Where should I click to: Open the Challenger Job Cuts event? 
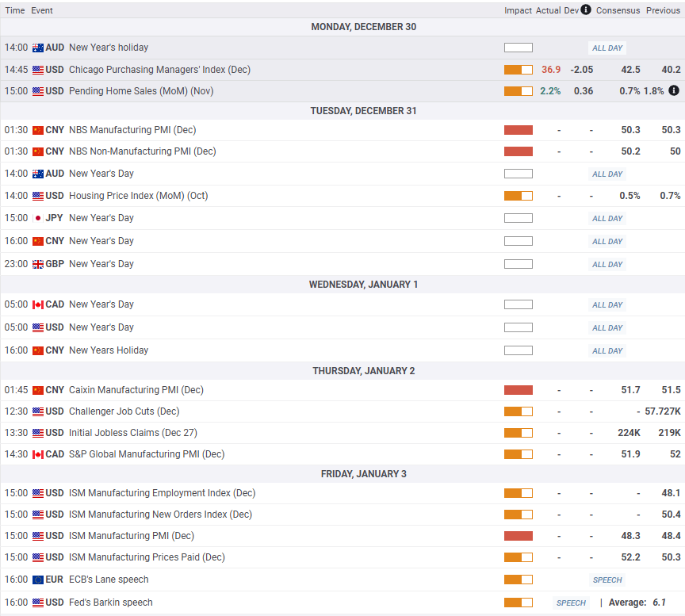coord(124,411)
